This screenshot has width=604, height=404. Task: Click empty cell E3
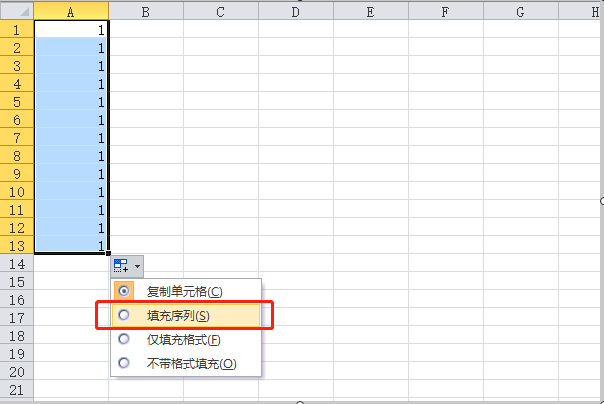371,65
